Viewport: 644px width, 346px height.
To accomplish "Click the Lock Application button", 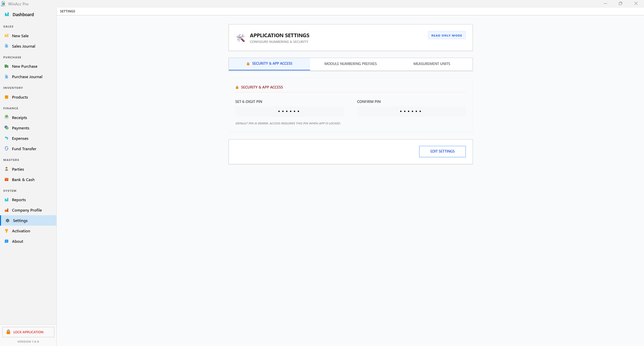I will tap(28, 332).
